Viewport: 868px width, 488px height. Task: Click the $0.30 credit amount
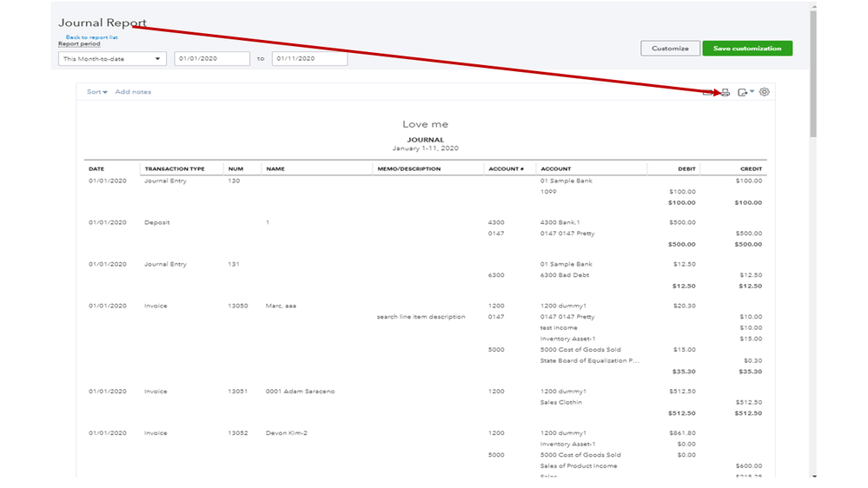pyautogui.click(x=752, y=360)
